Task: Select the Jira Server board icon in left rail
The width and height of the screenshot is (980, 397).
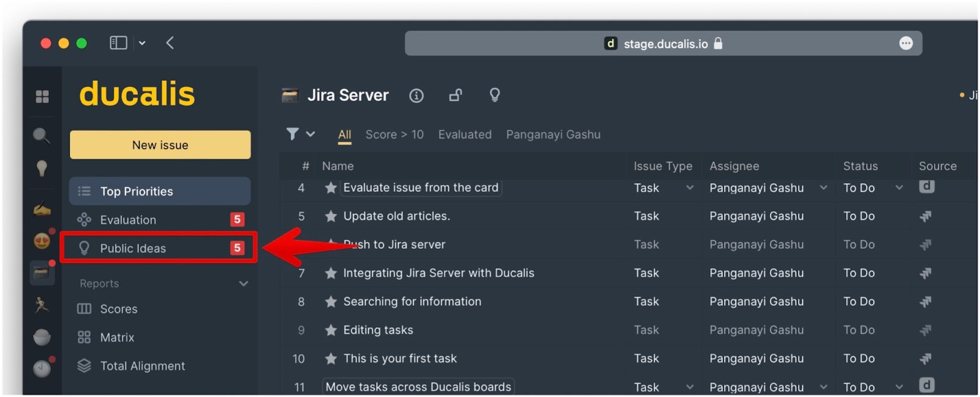Action: tap(42, 273)
